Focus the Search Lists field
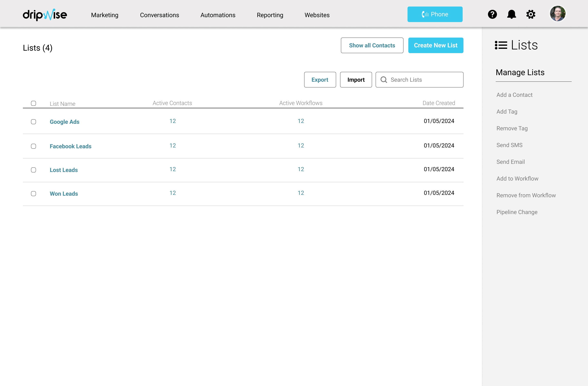The image size is (588, 386). (424, 80)
